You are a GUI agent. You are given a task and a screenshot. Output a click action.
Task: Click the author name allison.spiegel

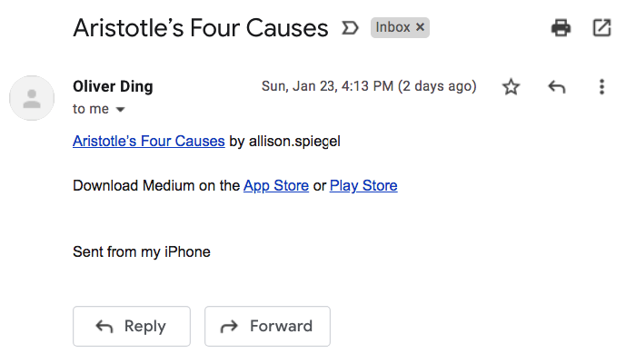coord(294,141)
